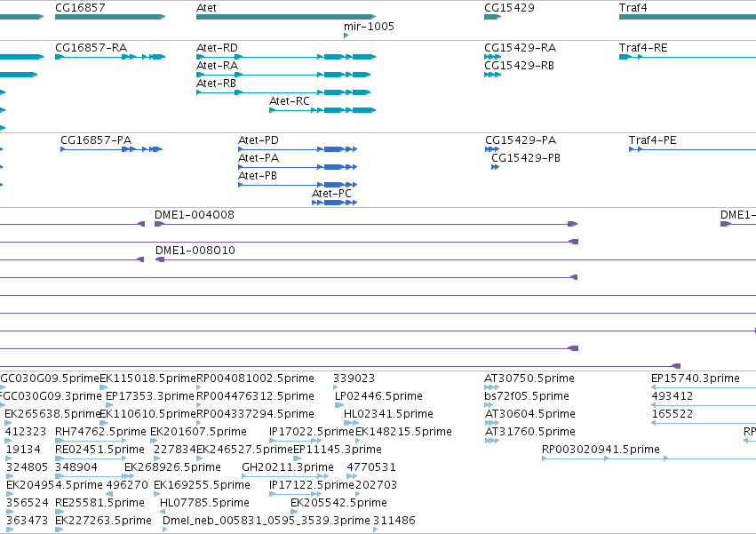Select the Atet gene bar
Viewport: 756px width, 534px height.
coord(286,17)
